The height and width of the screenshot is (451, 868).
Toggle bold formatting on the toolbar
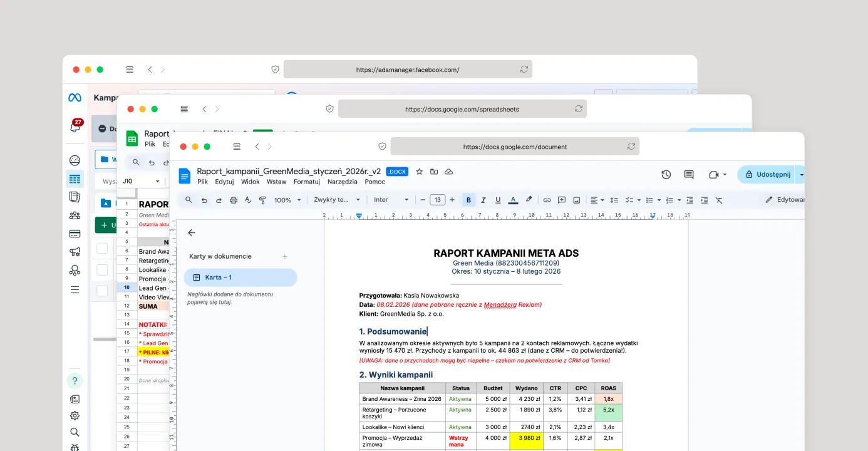[x=468, y=199]
